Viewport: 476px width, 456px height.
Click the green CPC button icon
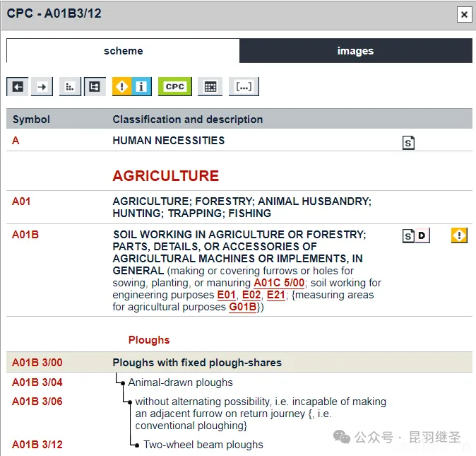(x=174, y=86)
